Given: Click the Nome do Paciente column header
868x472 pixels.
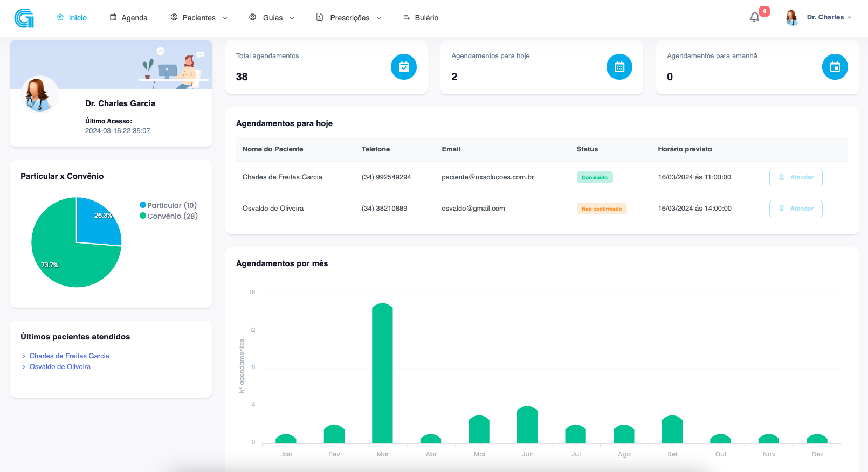Looking at the screenshot, I should 273,149.
